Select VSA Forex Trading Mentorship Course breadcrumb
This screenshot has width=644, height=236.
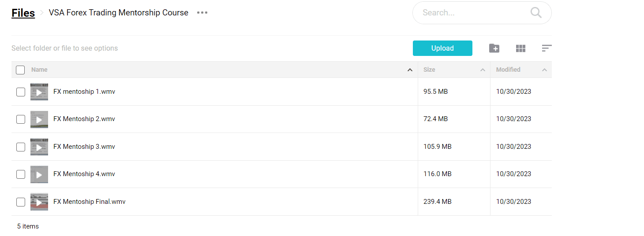coord(119,13)
